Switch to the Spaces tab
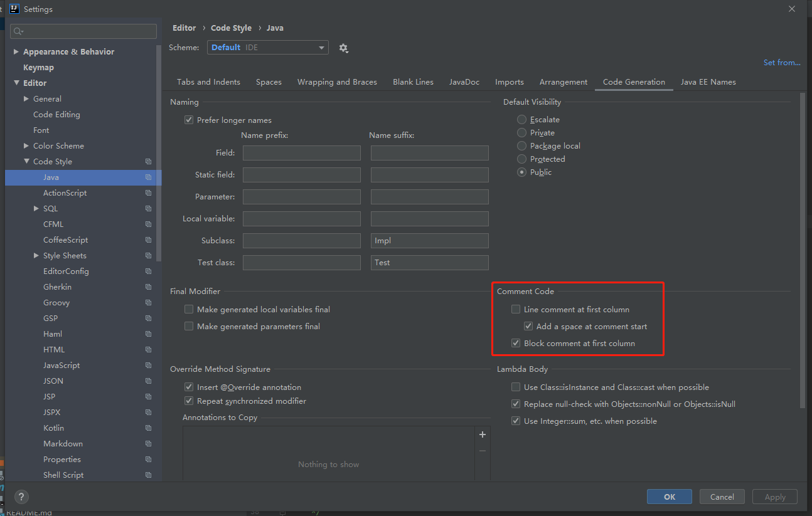This screenshot has width=812, height=516. point(269,82)
